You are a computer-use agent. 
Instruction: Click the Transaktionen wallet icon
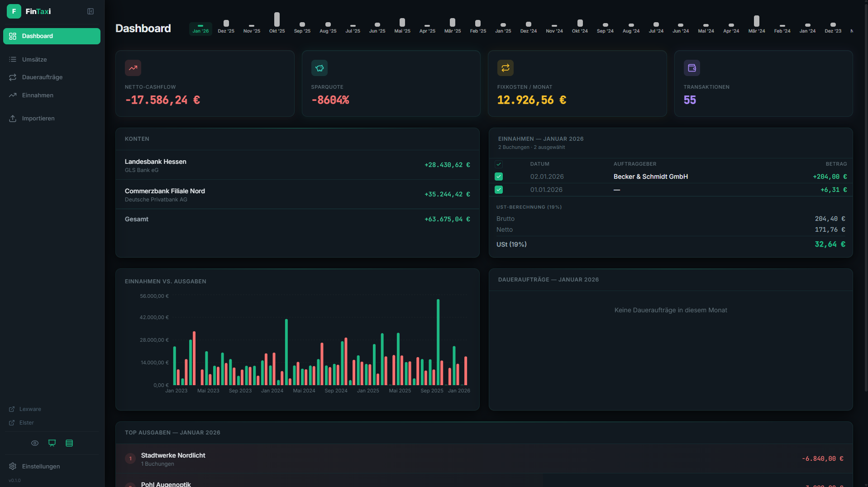pyautogui.click(x=692, y=68)
